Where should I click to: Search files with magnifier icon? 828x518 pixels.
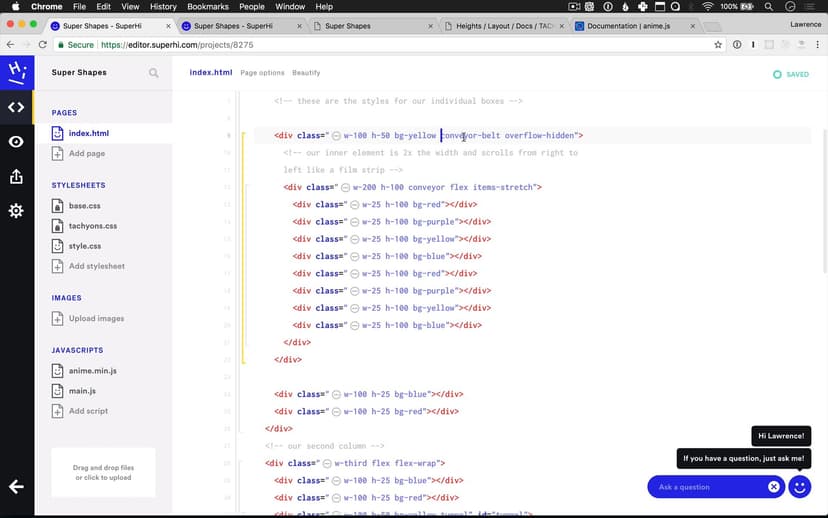click(153, 73)
